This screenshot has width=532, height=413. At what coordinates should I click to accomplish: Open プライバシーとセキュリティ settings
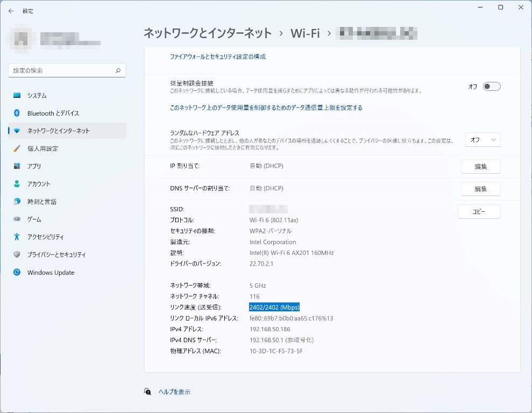click(x=67, y=254)
